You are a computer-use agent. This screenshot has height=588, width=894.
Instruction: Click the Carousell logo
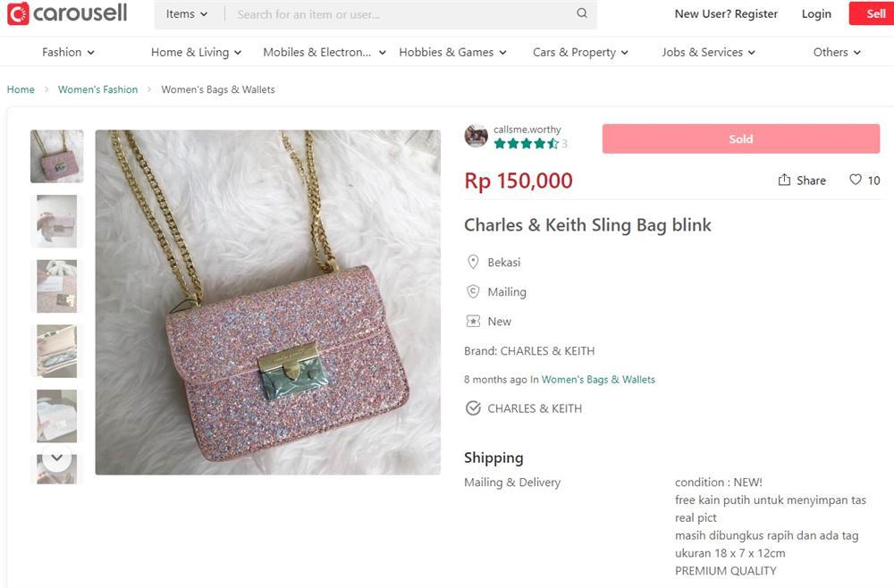click(x=66, y=13)
